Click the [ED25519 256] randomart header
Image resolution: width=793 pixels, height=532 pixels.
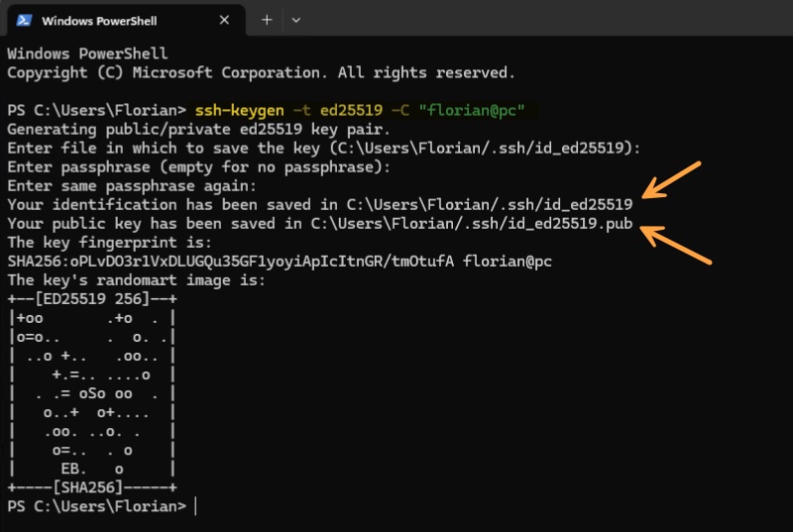point(92,299)
